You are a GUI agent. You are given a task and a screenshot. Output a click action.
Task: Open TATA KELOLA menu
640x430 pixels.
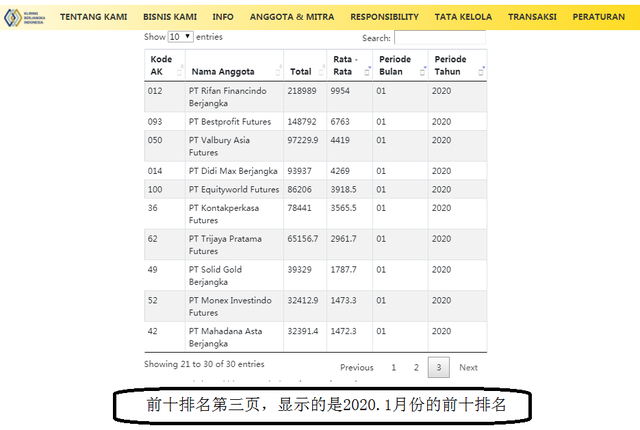tap(463, 17)
